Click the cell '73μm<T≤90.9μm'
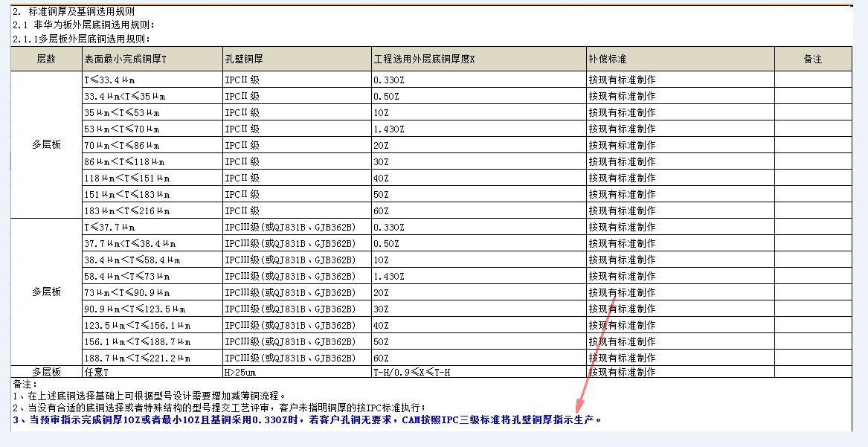Screen dimensions: 868x447 [x=152, y=292]
